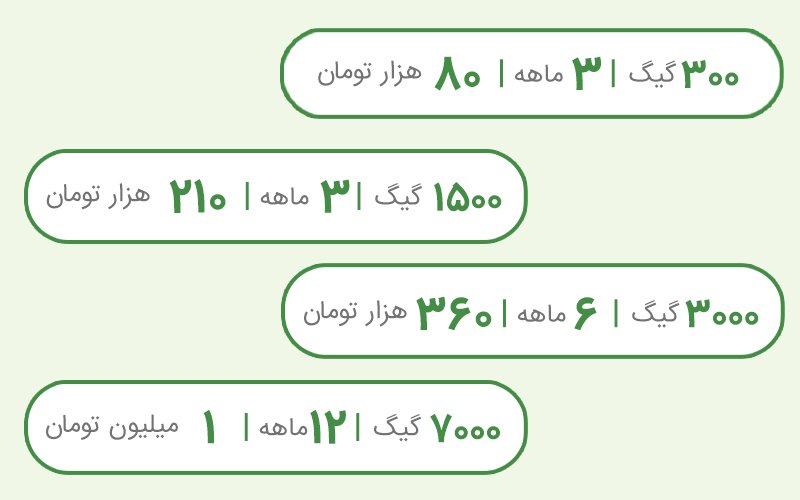Click ۳ ماهه in the 1500 gig plan
The width and height of the screenshot is (800, 500).
[x=305, y=196]
